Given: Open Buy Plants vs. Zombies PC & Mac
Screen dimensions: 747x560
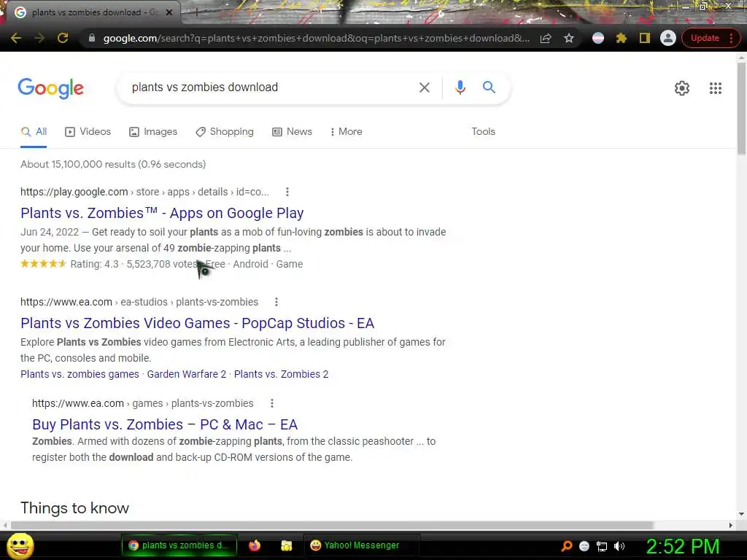Looking at the screenshot, I should click(165, 424).
